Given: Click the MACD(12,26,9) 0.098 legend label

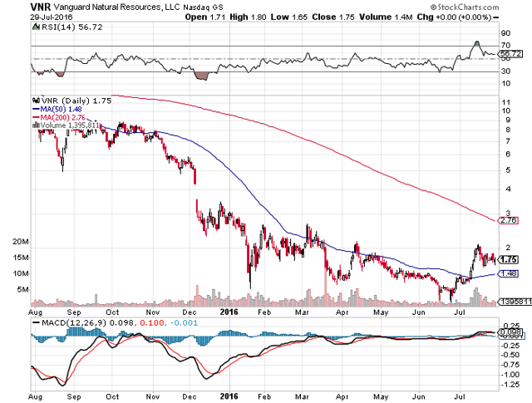Looking at the screenshot, I should click(x=87, y=322).
